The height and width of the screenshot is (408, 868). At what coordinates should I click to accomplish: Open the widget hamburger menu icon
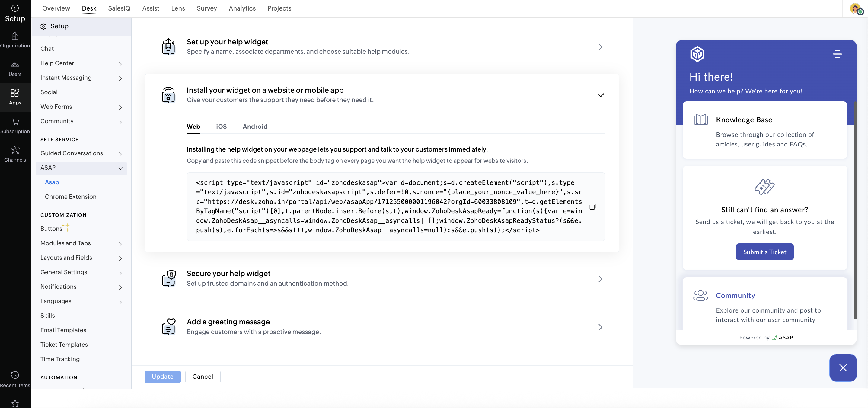[837, 54]
